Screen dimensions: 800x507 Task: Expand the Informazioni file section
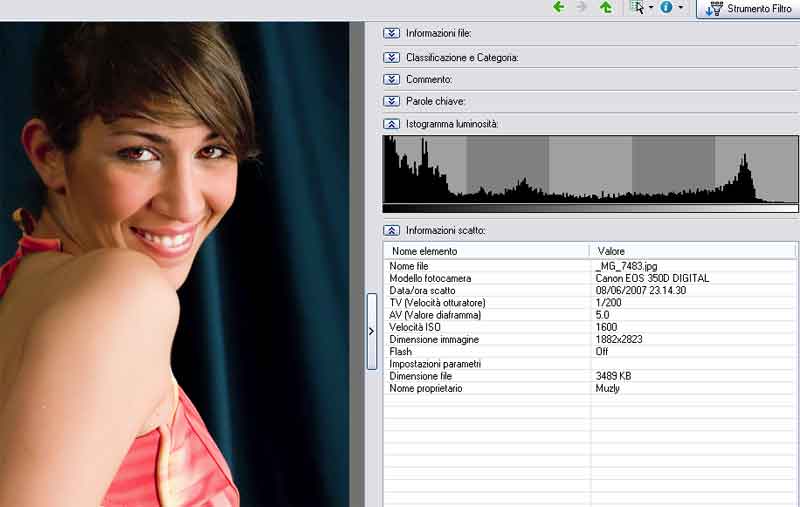[392, 34]
